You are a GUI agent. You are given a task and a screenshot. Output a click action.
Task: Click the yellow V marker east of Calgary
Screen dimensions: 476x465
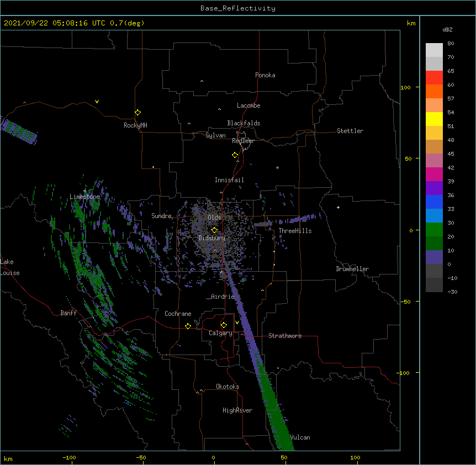[x=237, y=323]
